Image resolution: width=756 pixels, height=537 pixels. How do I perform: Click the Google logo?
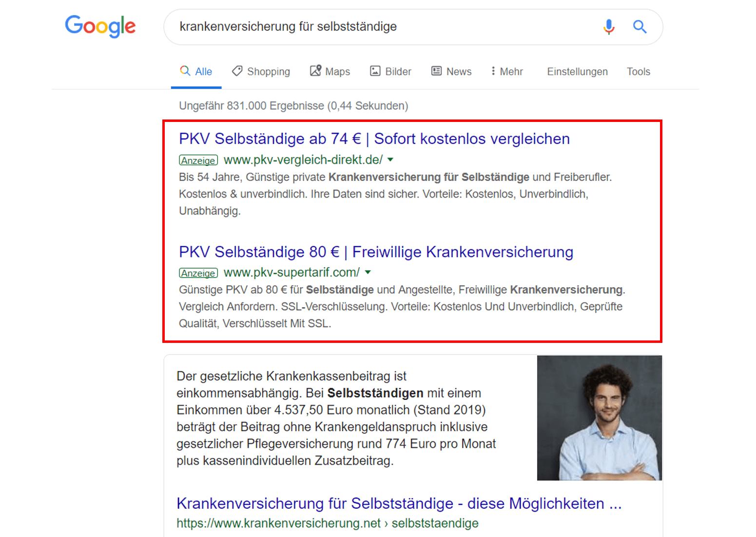tap(100, 26)
